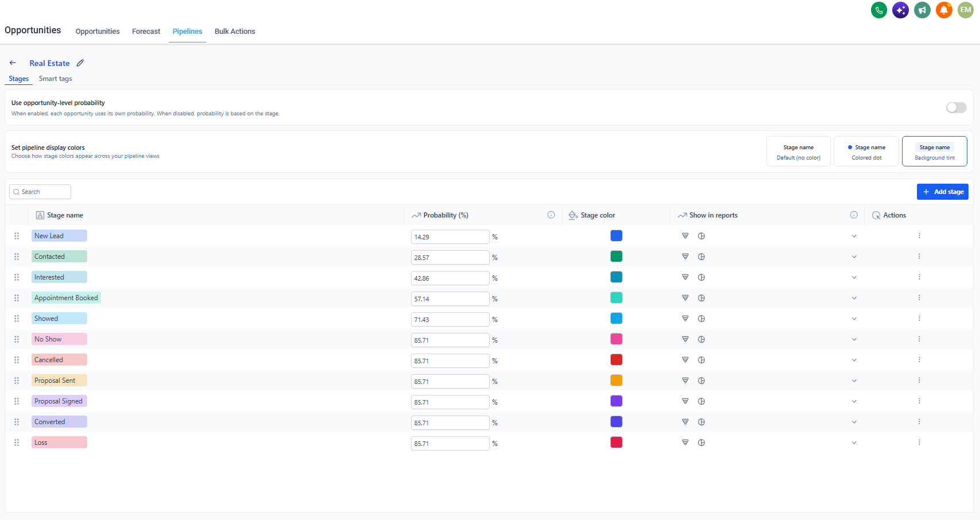Click the Contacted probability input 28.57

(x=450, y=258)
